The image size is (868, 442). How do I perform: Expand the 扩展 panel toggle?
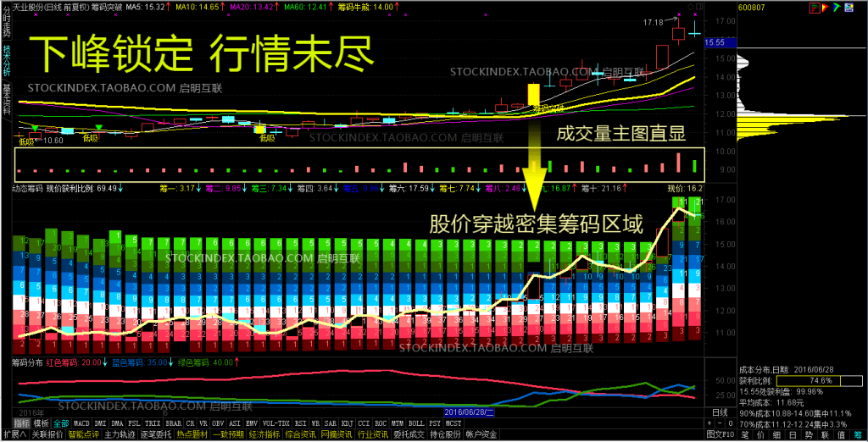point(15,435)
